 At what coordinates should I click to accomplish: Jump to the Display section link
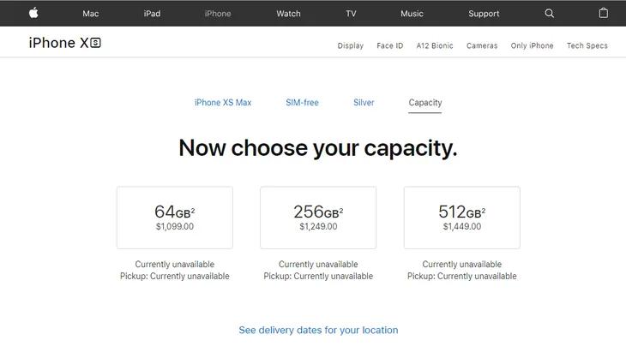pos(351,46)
